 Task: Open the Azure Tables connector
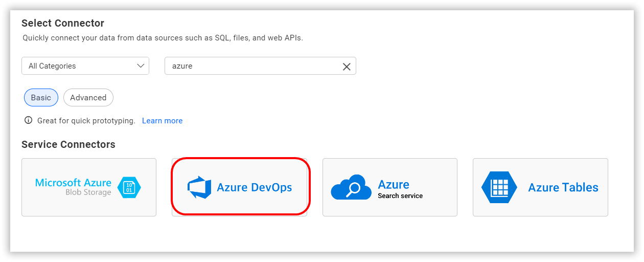540,187
